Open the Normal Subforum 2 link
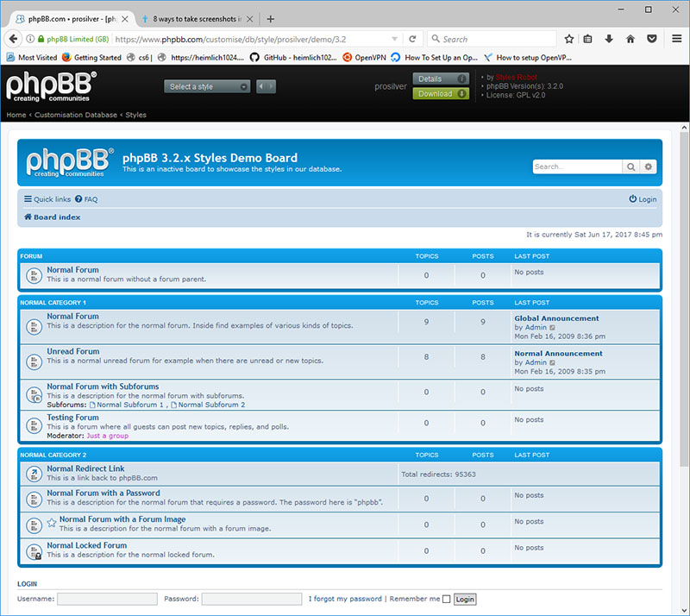Screen dimensions: 690x616 (x=211, y=405)
